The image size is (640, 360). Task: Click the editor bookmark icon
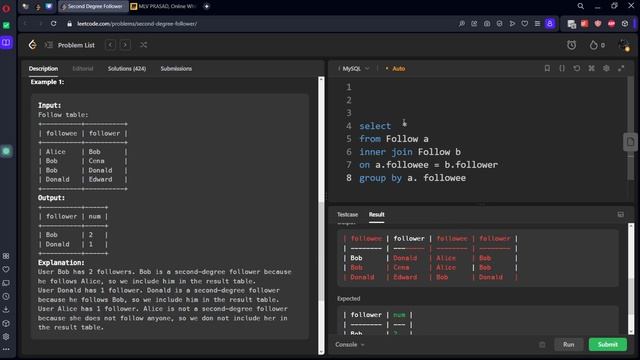point(547,68)
